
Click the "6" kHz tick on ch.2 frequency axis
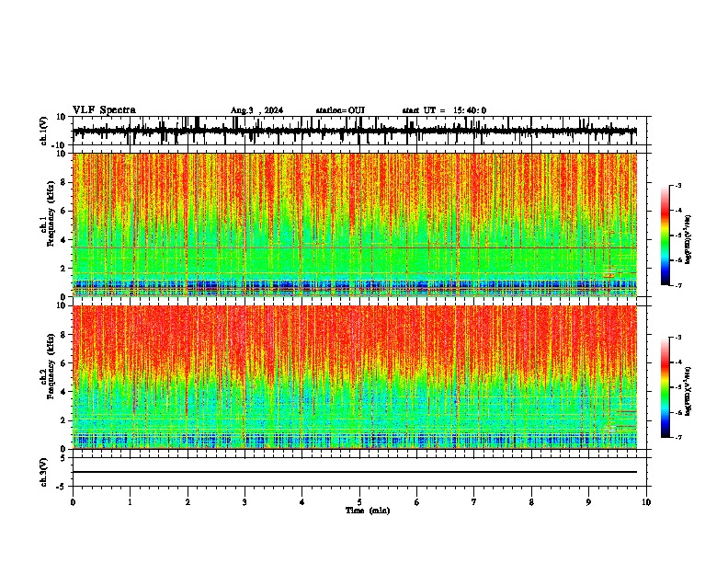point(63,363)
